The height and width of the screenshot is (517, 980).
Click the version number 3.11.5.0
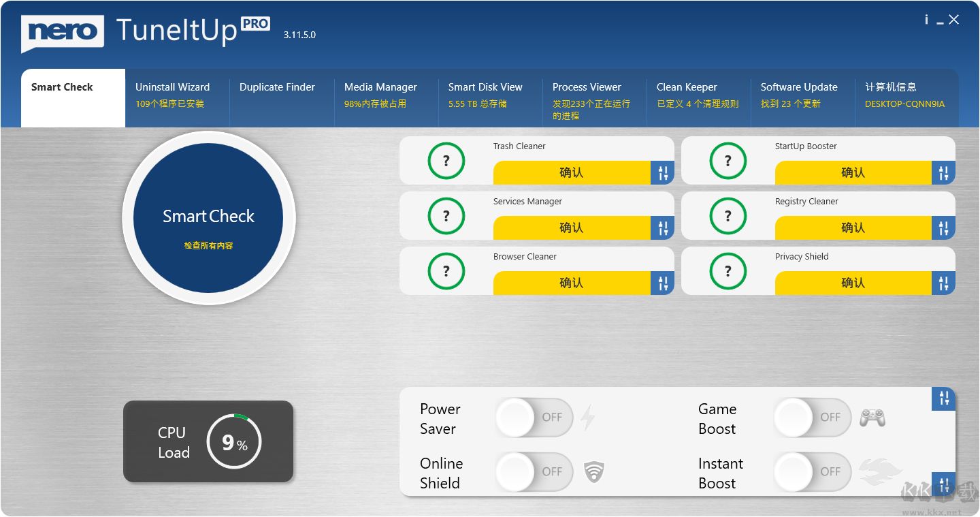click(299, 35)
